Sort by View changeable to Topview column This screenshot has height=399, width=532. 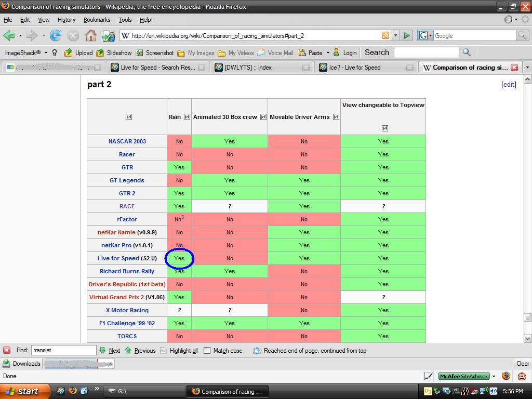click(x=384, y=128)
